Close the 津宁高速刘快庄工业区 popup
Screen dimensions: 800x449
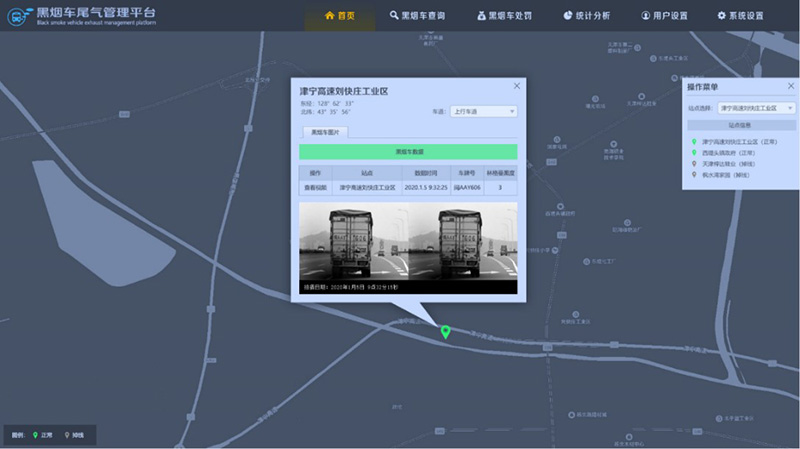click(x=517, y=86)
